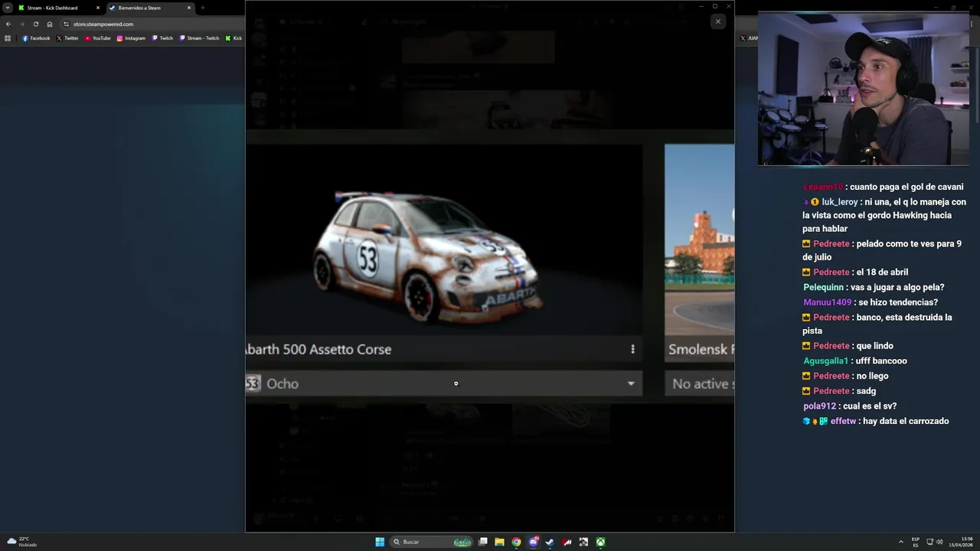Open the Xbox app from the taskbar

click(601, 542)
